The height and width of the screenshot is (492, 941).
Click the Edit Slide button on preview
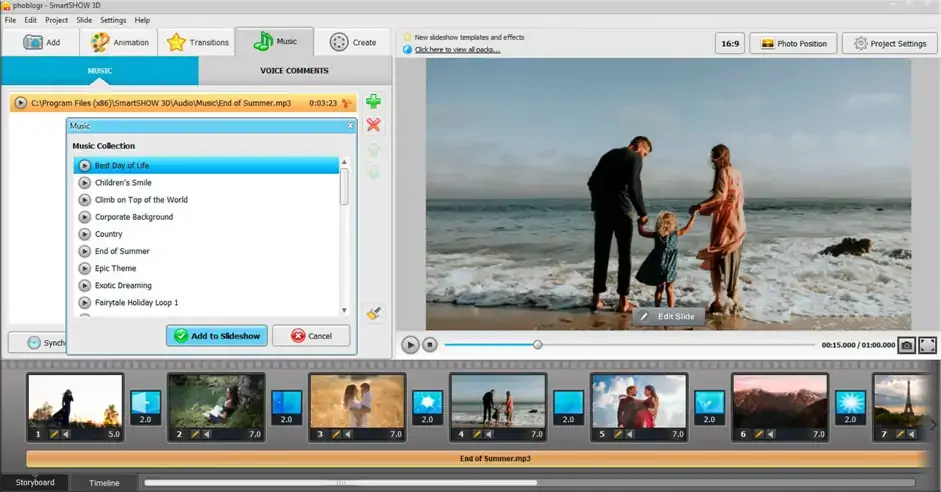point(668,316)
